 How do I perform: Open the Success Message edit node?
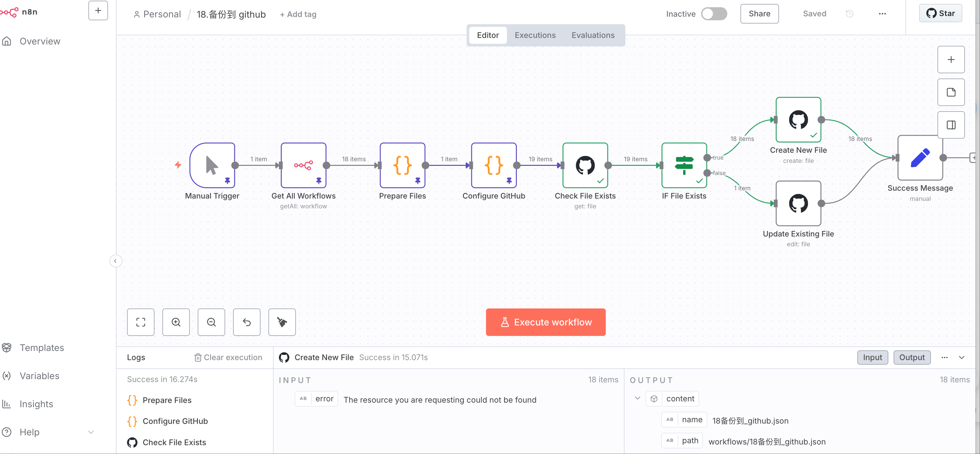click(920, 157)
